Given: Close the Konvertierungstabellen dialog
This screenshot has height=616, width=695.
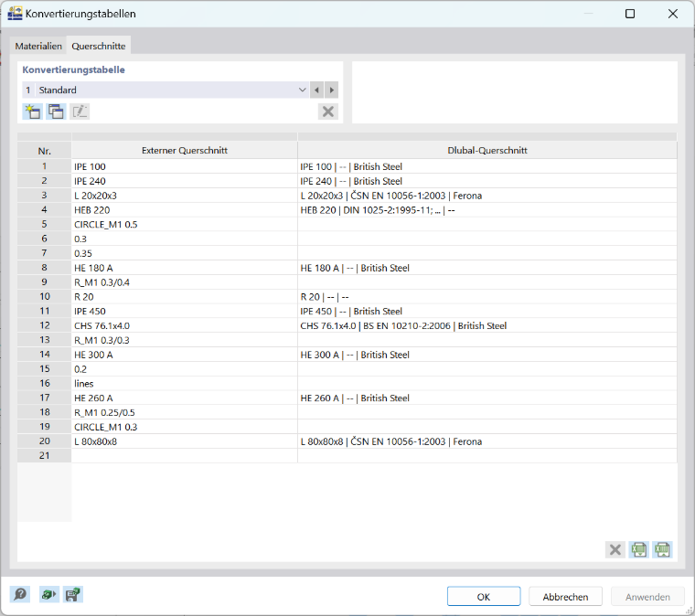Looking at the screenshot, I should pos(673,14).
